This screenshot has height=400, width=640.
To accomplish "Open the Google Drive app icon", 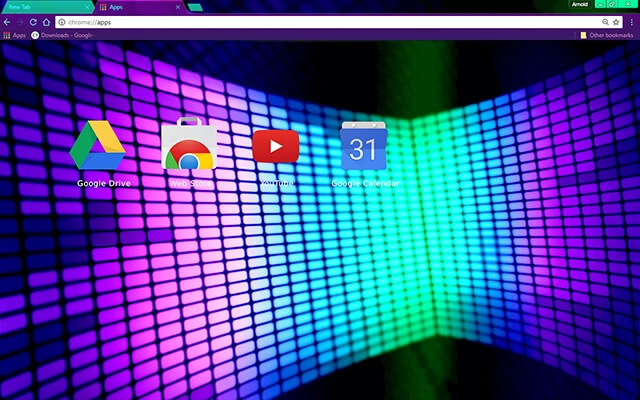I will point(98,145).
